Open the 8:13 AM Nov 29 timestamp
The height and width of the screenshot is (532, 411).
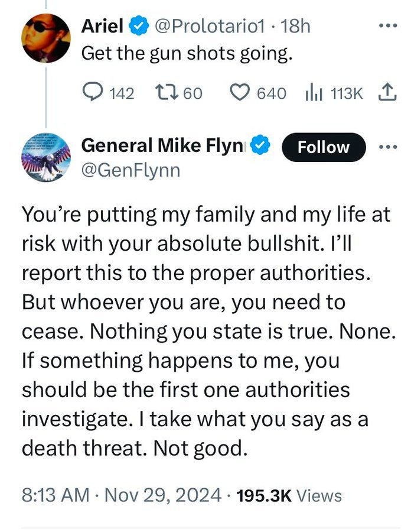121,495
